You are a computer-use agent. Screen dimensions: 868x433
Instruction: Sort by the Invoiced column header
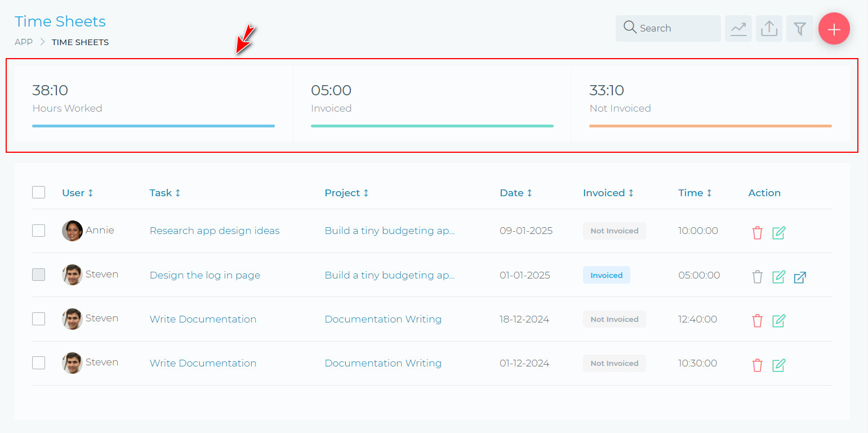click(x=608, y=193)
